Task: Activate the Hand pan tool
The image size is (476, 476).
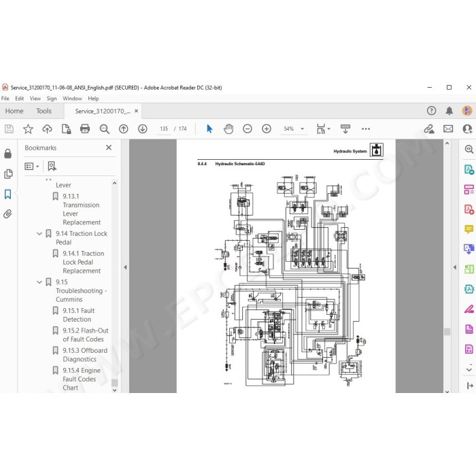Action: (228, 129)
